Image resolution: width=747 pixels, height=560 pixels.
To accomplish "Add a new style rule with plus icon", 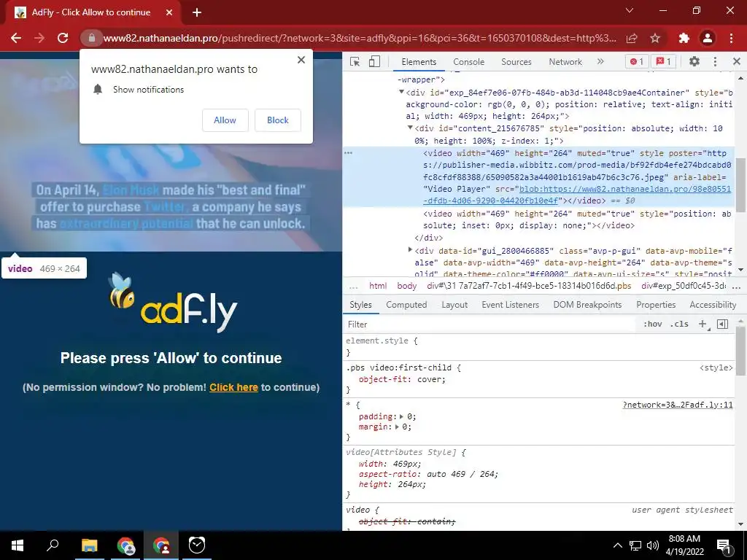I will (703, 324).
